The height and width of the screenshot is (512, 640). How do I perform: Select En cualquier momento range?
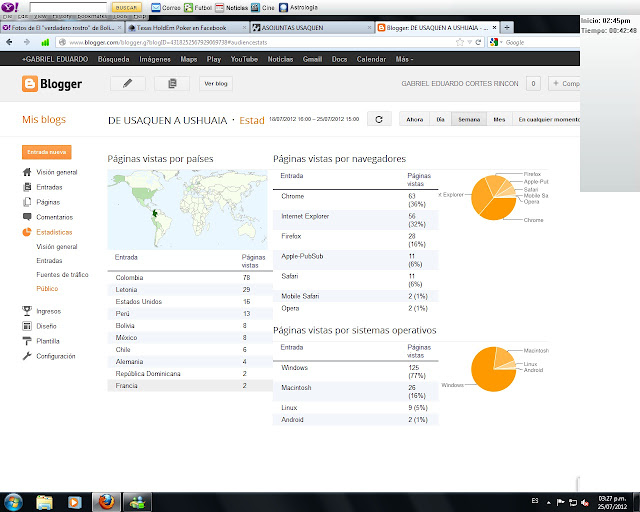(547, 119)
